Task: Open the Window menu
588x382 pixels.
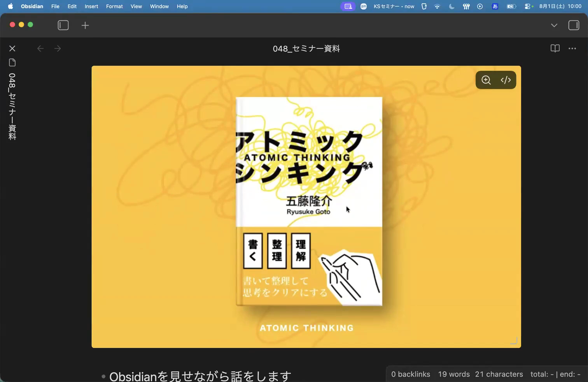Action: click(159, 6)
